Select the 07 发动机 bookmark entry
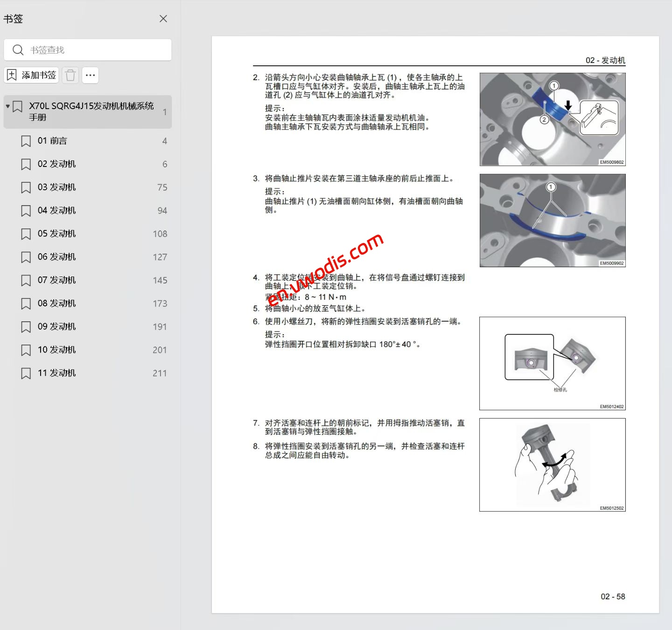The width and height of the screenshot is (672, 630). pos(57,280)
